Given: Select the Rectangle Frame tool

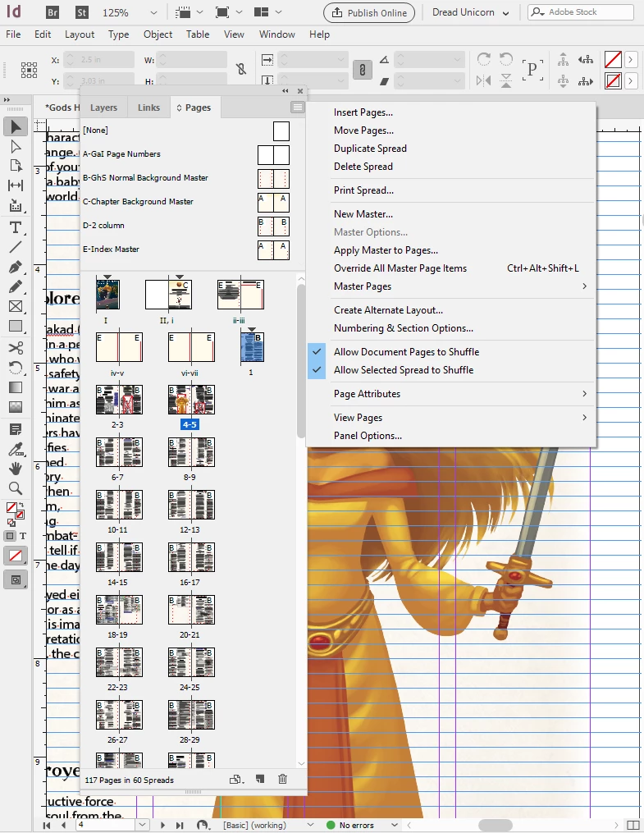Looking at the screenshot, I should (x=16, y=307).
